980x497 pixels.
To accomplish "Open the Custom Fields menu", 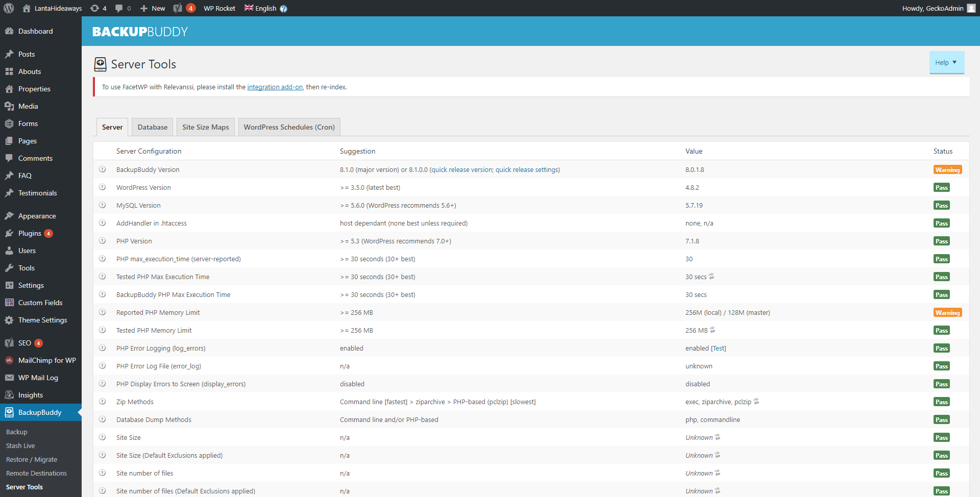I will coord(40,303).
